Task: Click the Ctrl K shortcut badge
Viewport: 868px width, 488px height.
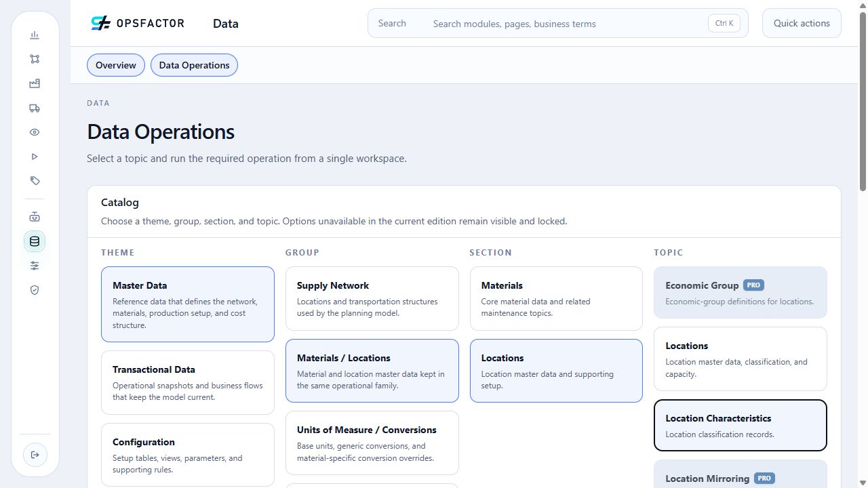Action: click(724, 23)
